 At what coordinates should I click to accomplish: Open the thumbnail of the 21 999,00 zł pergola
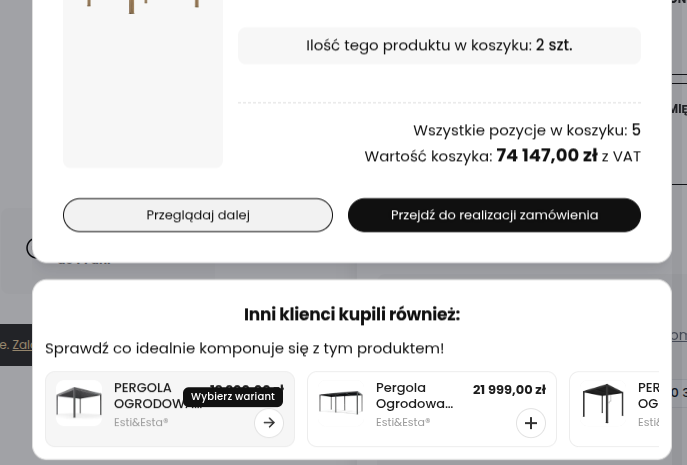tap(341, 403)
